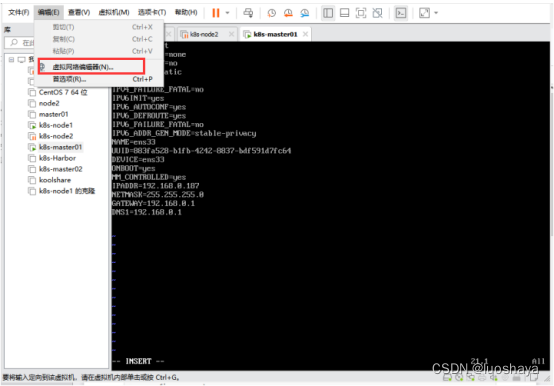This screenshot has width=554, height=386.
Task: Open the 文件(F) menu
Action: tap(18, 12)
